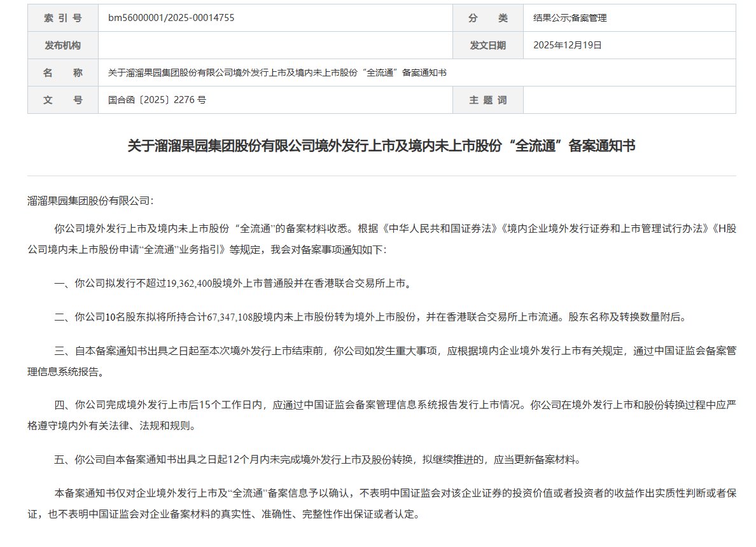Click the 文号 label cell
This screenshot has height=547, width=756.
click(x=63, y=100)
